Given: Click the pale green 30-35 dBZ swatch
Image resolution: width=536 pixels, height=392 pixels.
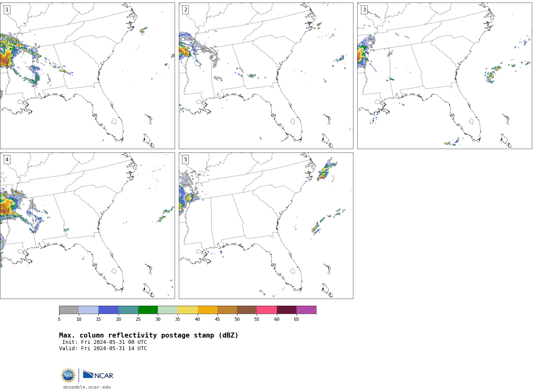Looking at the screenshot, I should [x=167, y=310].
